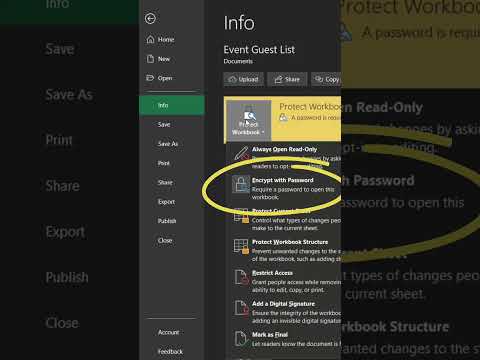This screenshot has width=480, height=360.
Task: Click the Documents location text
Action: (x=238, y=61)
